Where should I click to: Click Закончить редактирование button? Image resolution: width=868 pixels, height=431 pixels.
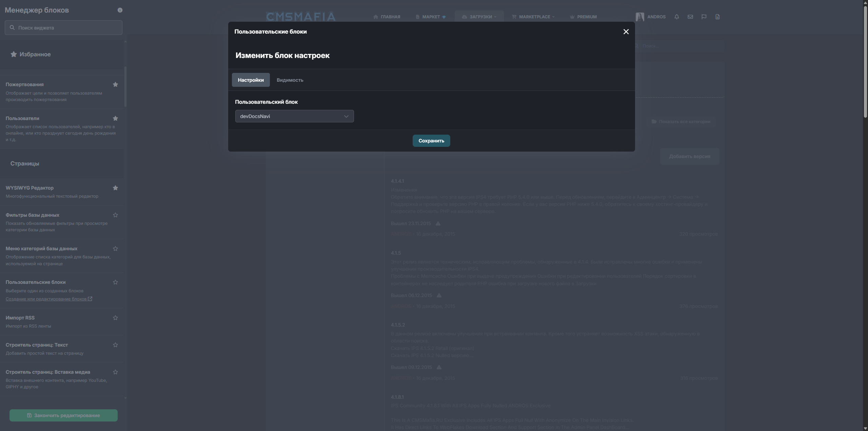point(63,415)
